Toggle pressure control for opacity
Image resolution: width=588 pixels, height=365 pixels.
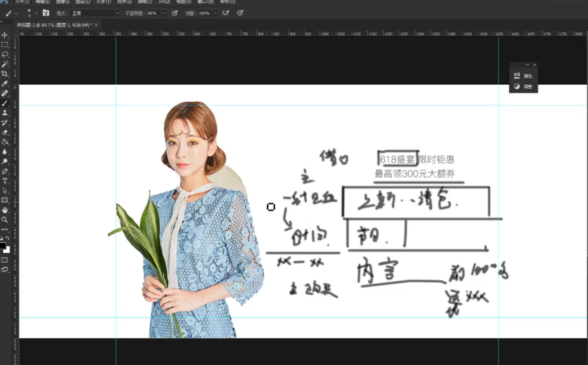click(175, 13)
